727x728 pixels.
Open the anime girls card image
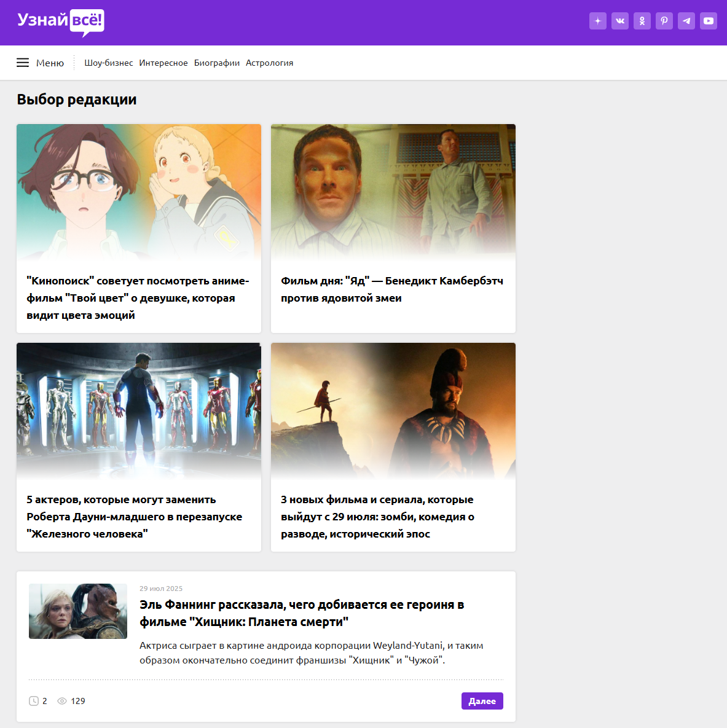tap(139, 192)
